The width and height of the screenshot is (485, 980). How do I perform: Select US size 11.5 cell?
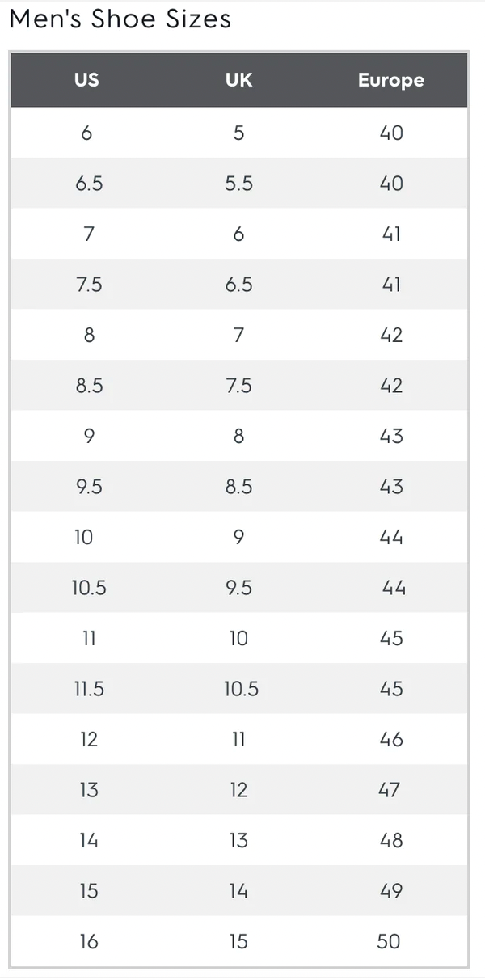pyautogui.click(x=89, y=689)
